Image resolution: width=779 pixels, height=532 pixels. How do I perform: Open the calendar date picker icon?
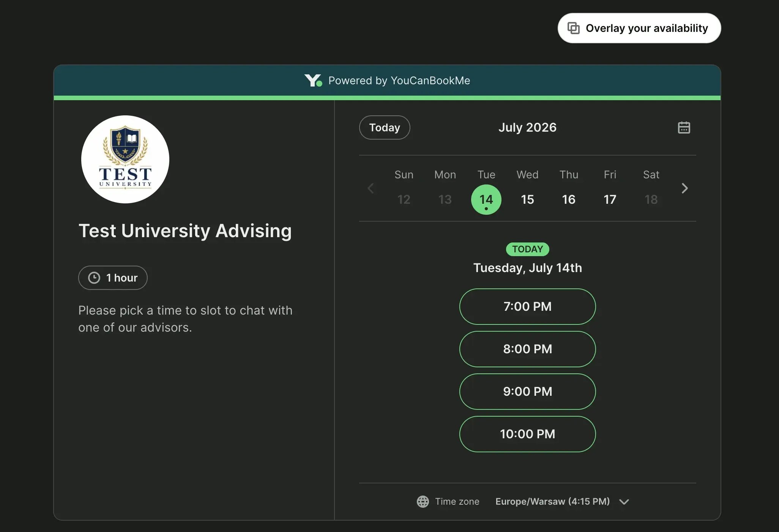tap(684, 127)
